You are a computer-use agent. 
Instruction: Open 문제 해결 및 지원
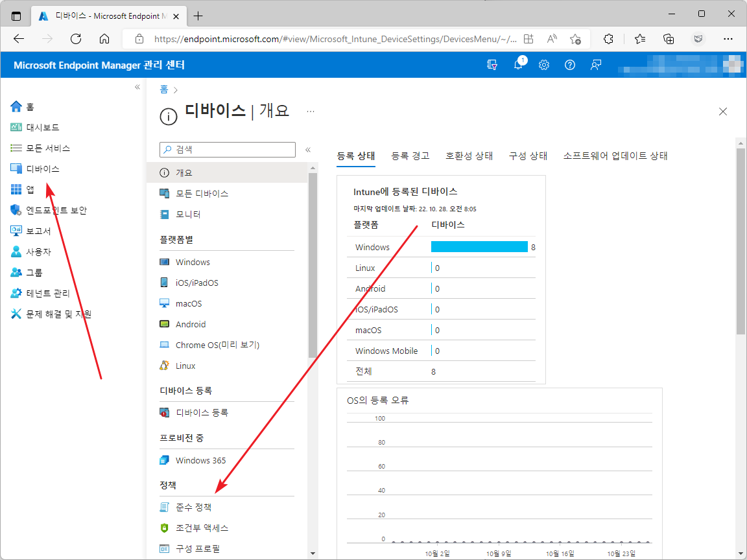51,314
